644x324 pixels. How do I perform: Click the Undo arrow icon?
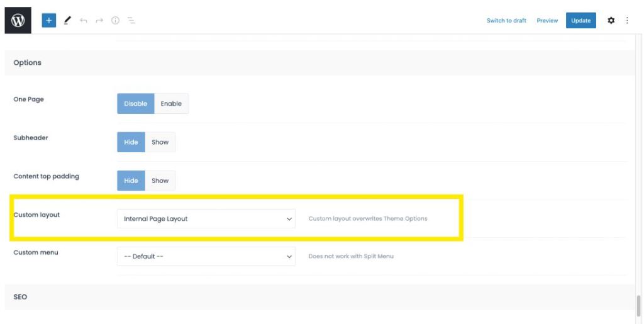84,21
